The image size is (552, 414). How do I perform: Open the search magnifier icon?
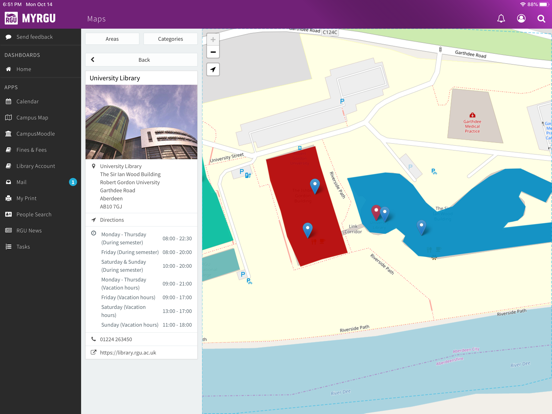pos(541,18)
